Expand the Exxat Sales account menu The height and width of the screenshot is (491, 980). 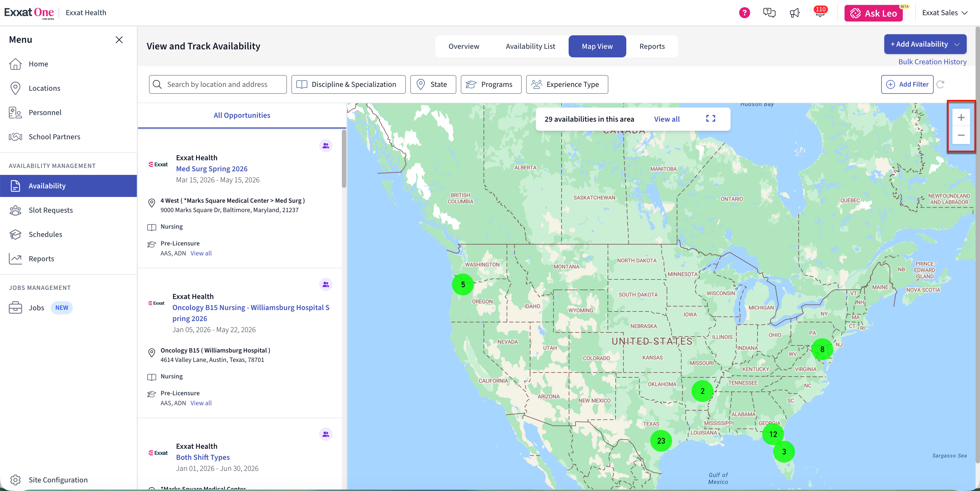[x=944, y=13]
